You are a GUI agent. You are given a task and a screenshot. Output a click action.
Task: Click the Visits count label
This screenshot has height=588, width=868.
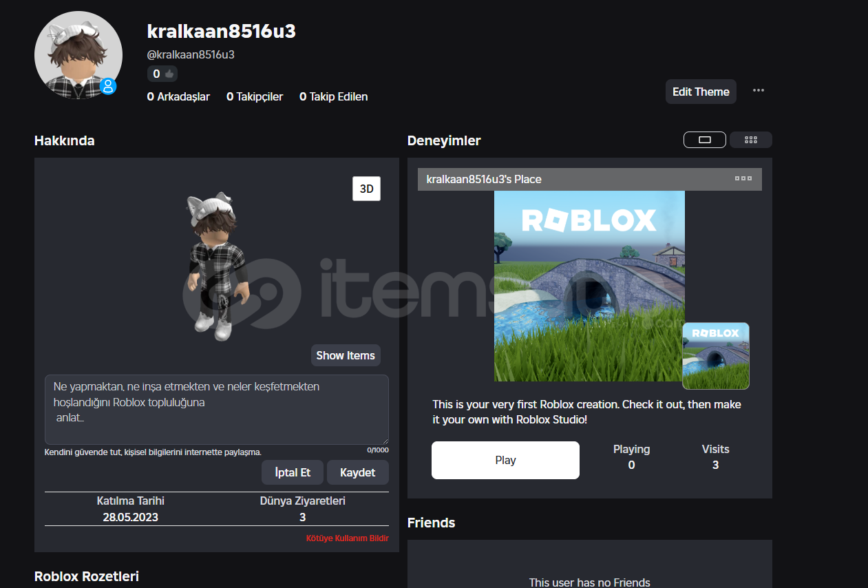tap(715, 449)
